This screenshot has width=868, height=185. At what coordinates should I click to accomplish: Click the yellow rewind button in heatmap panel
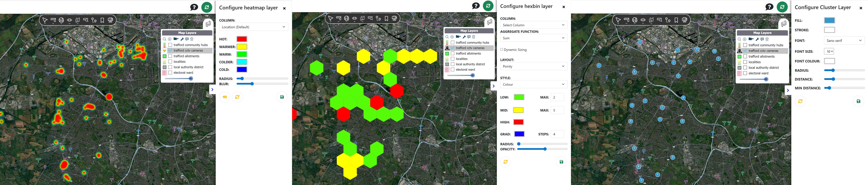coord(224,97)
